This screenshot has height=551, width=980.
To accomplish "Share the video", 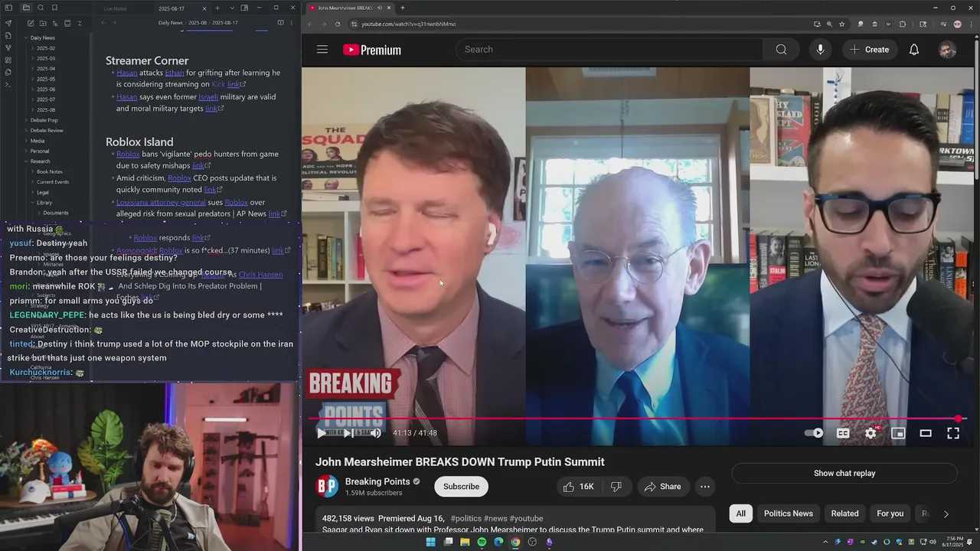I will [663, 487].
